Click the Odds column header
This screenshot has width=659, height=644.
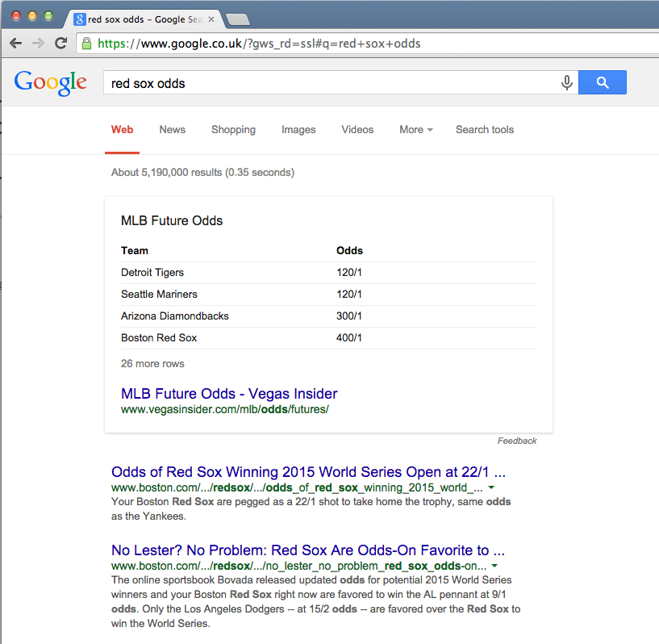(x=350, y=250)
